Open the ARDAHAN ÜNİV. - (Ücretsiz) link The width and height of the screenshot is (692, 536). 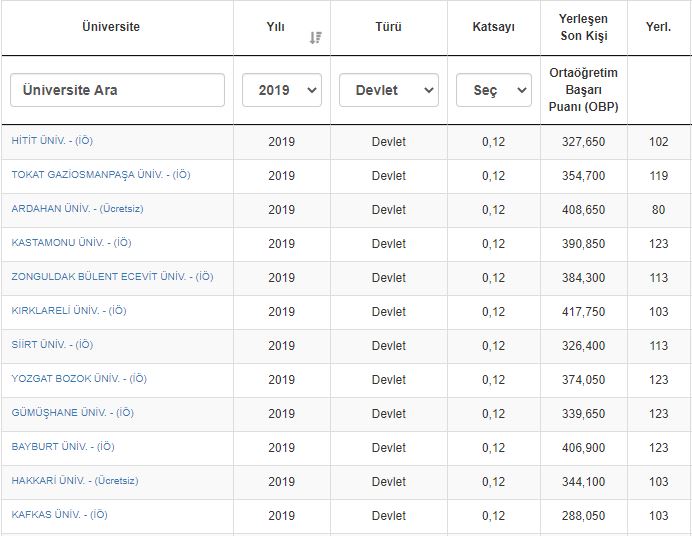[x=77, y=209]
